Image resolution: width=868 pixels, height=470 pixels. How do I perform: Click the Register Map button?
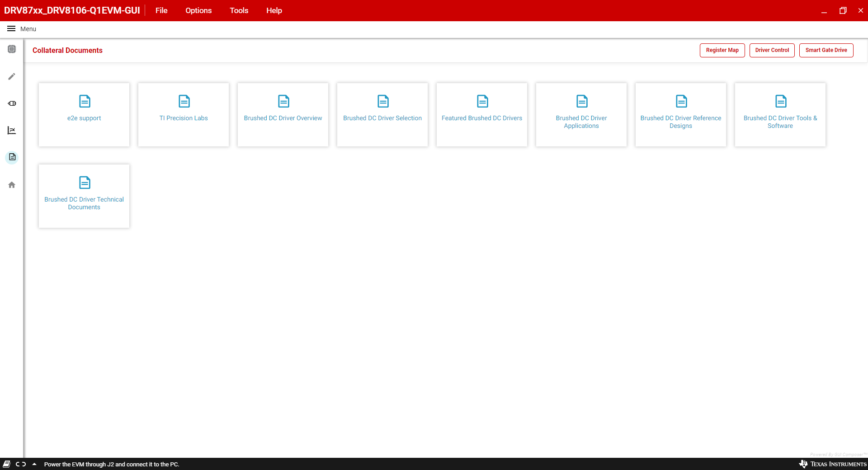coord(722,50)
